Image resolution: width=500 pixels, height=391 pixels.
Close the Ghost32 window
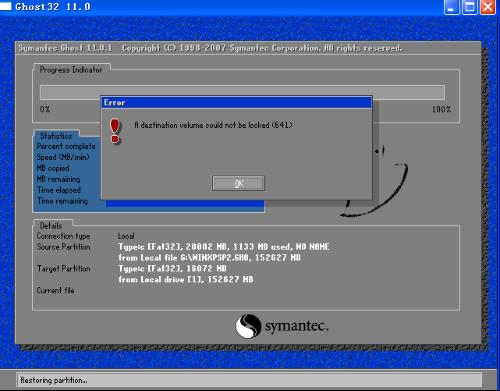pos(488,7)
